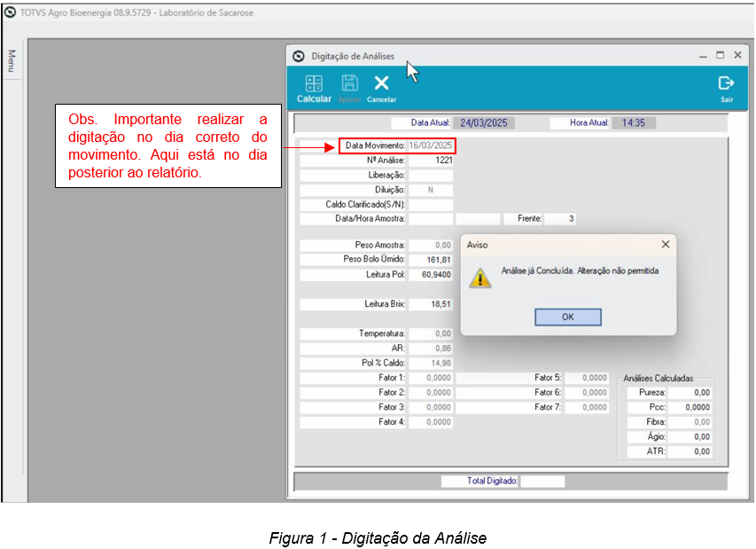Click the TOTVS logo in the main title bar
The height and width of the screenshot is (549, 756).
pyautogui.click(x=10, y=12)
